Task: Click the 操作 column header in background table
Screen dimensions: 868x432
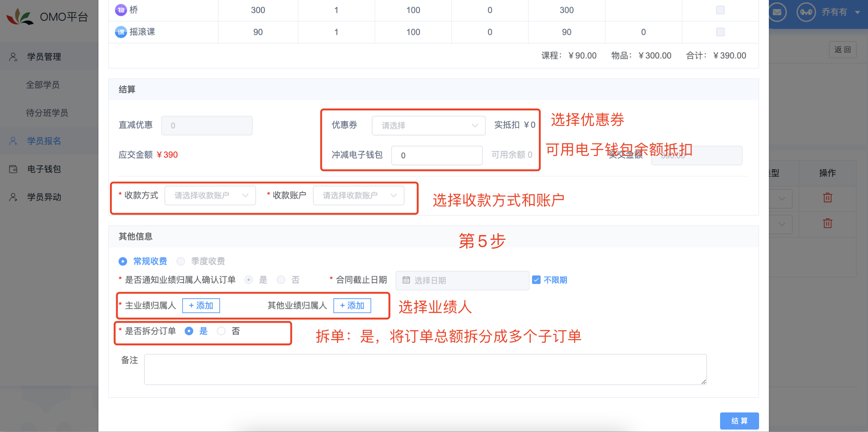Action: point(828,173)
